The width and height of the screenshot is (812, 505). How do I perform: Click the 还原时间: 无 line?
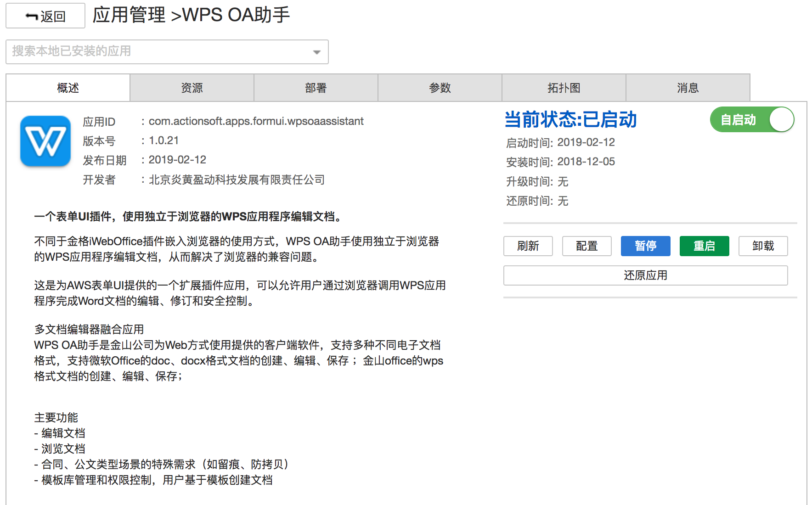[x=537, y=201]
